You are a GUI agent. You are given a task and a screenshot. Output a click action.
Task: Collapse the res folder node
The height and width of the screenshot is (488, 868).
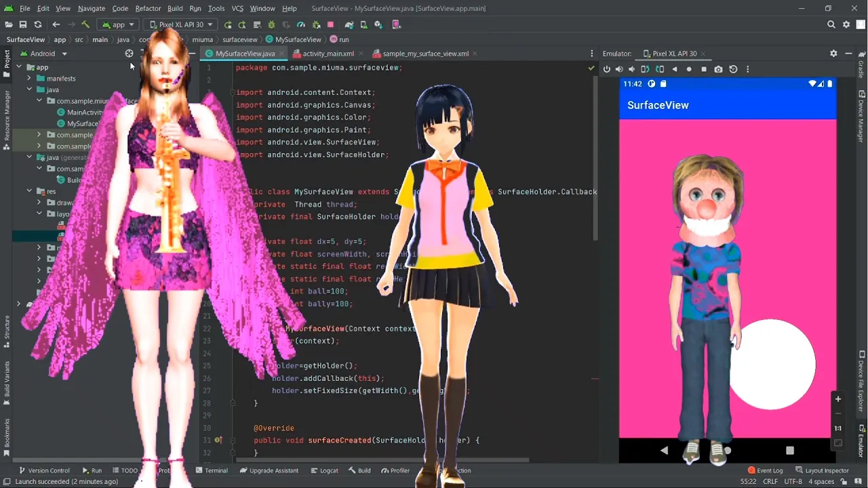pos(29,191)
